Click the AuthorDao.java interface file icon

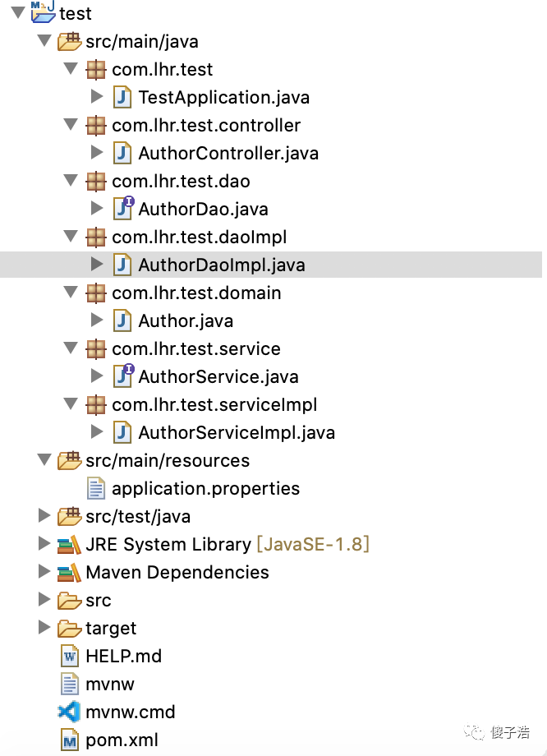click(x=123, y=208)
